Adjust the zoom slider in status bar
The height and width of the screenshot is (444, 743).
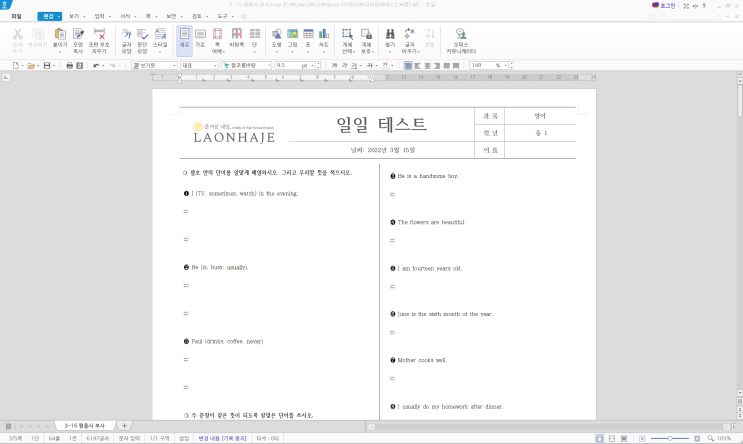[670, 439]
